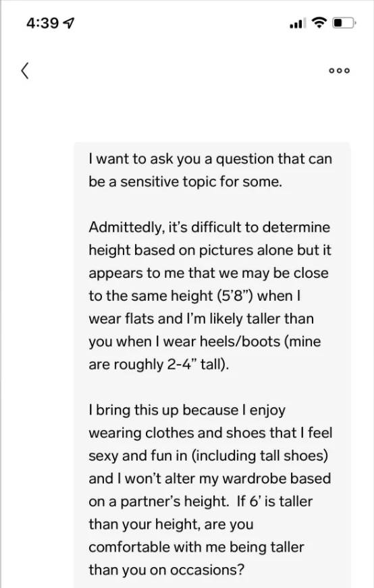The image size is (374, 588).
Task: Tap the 'I want to ask you' paragraph
Action: [x=210, y=170]
